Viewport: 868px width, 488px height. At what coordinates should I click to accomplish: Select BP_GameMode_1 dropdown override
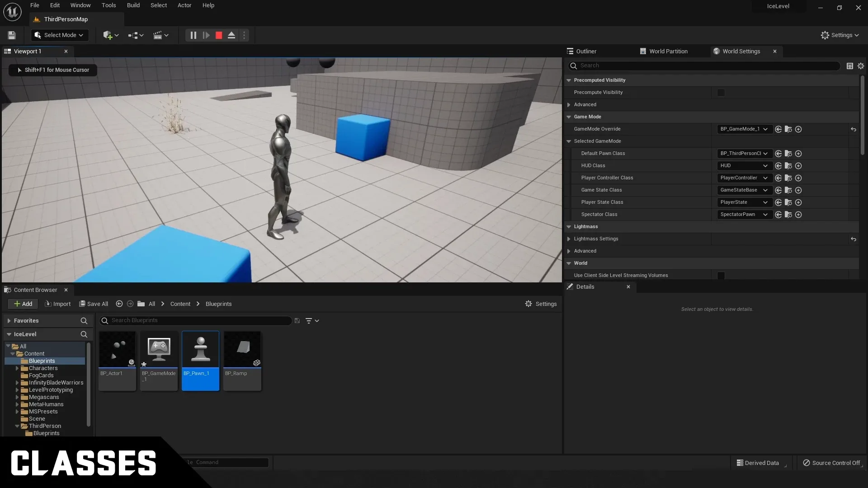743,129
